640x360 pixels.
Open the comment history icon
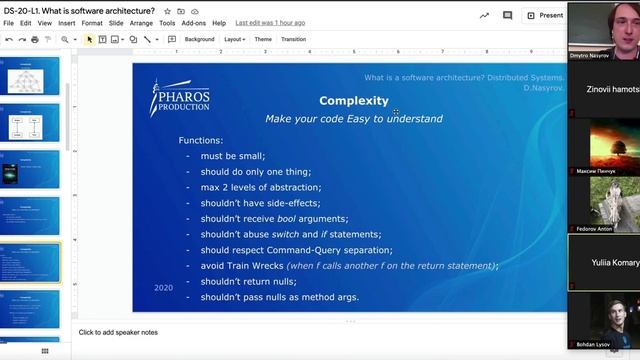[x=507, y=16]
